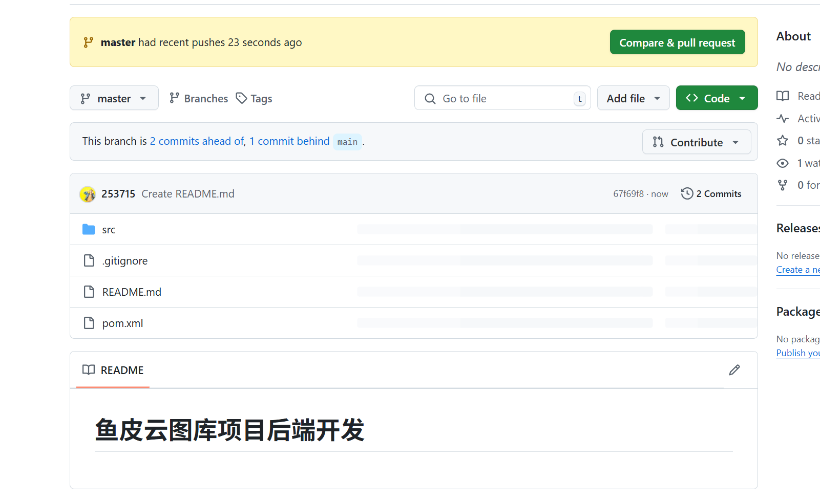Click the eye watchers icon

click(x=782, y=163)
